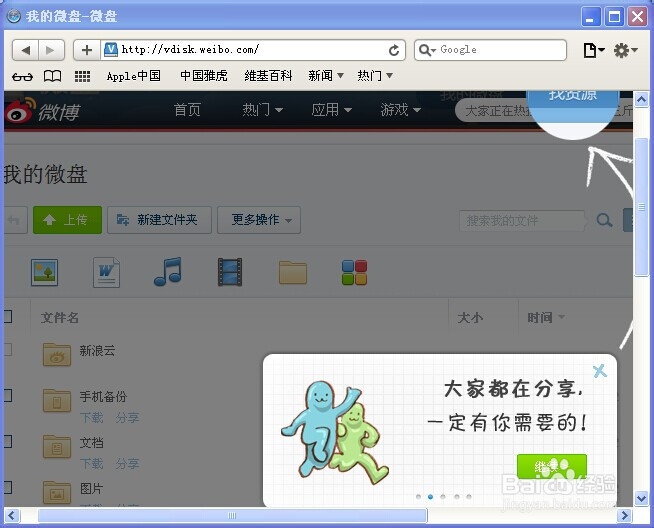The width and height of the screenshot is (654, 528).
Task: Click the Google search magnifier dropdown
Action: tap(427, 50)
